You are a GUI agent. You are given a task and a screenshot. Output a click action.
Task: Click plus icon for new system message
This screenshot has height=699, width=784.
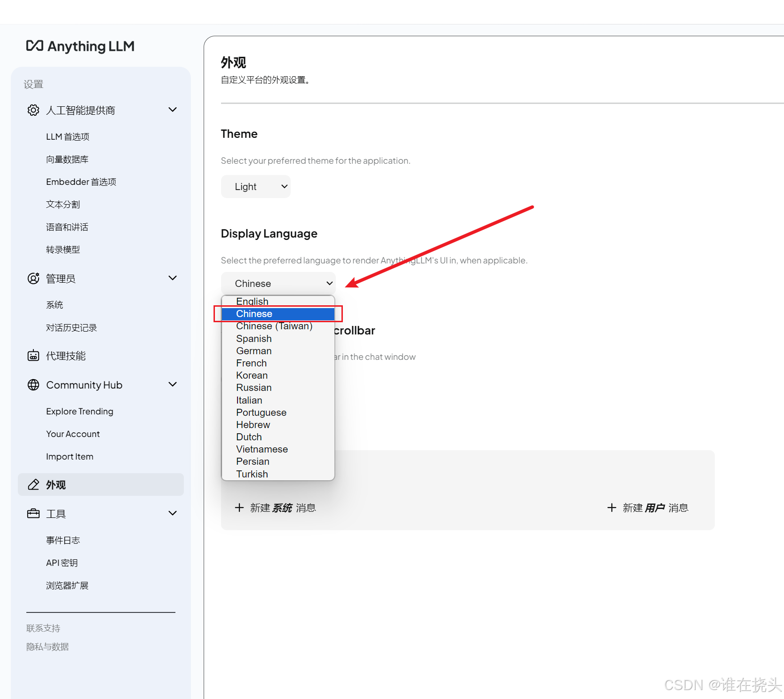239,508
